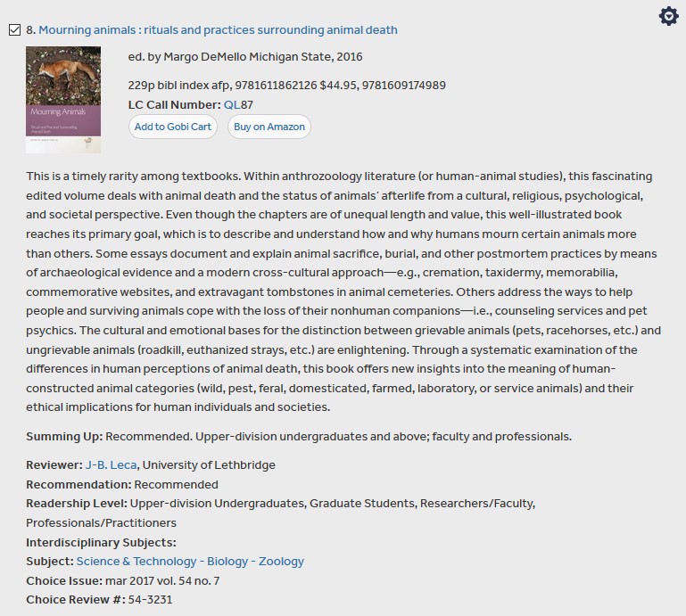This screenshot has height=616, width=686.
Task: Click the Summing Up recommendation line
Action: 298,436
